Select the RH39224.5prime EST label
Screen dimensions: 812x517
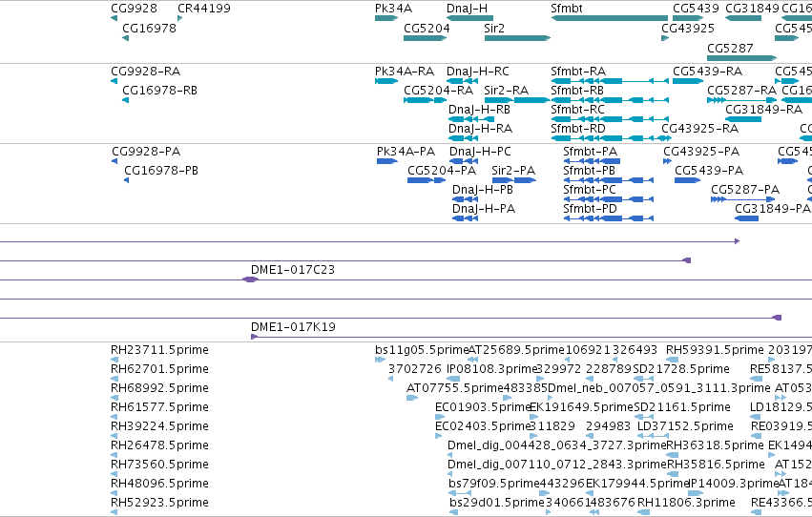[159, 426]
